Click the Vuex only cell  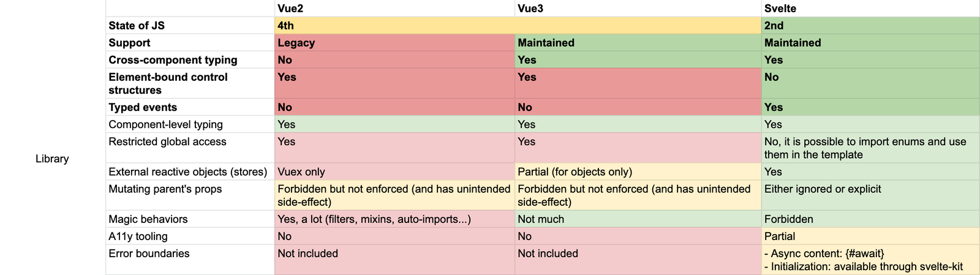pos(394,172)
